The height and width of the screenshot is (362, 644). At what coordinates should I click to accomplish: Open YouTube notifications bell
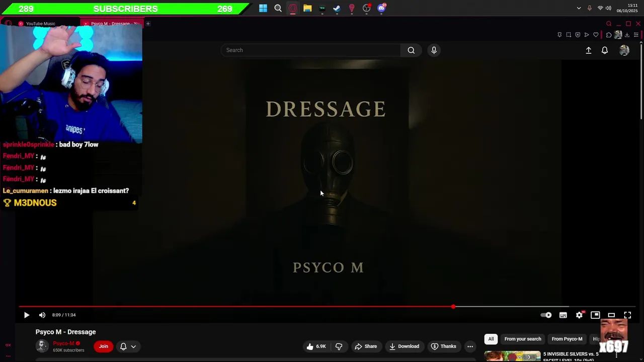605,50
